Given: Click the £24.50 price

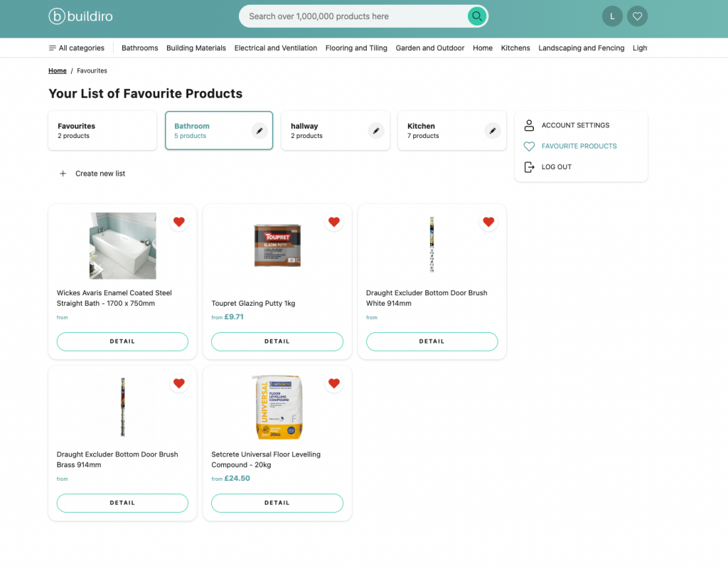Looking at the screenshot, I should click(x=237, y=479).
